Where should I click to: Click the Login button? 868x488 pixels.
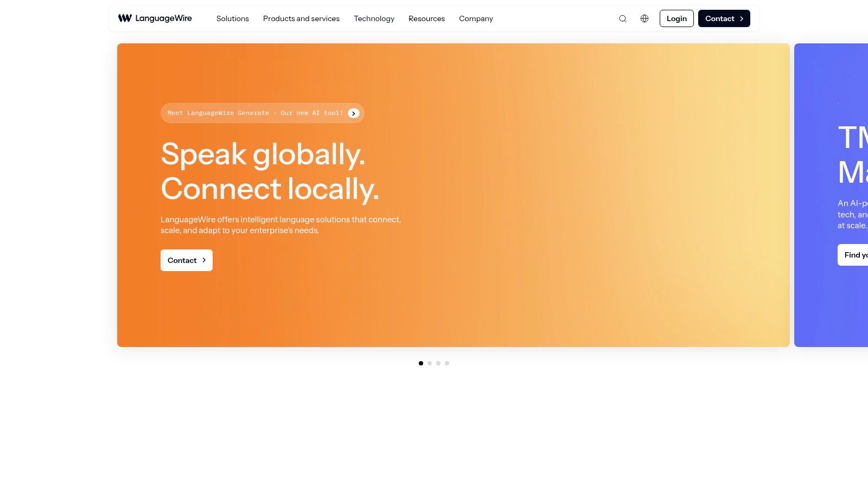(676, 18)
